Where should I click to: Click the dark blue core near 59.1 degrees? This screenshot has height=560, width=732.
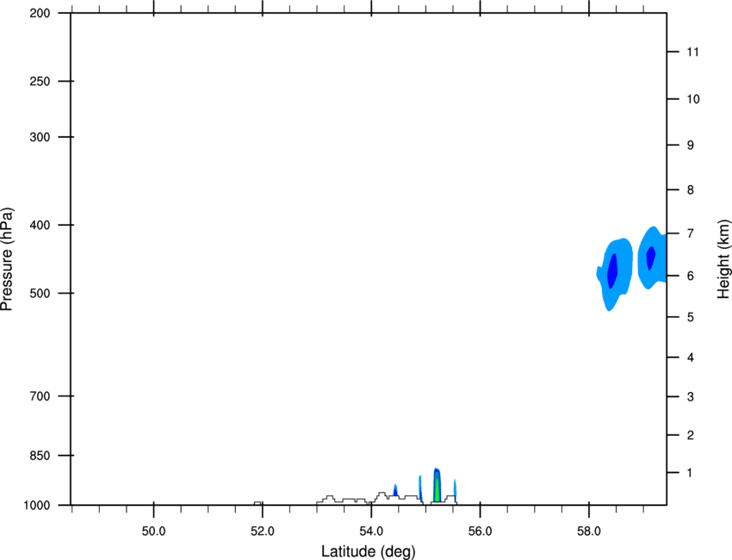coord(651,258)
